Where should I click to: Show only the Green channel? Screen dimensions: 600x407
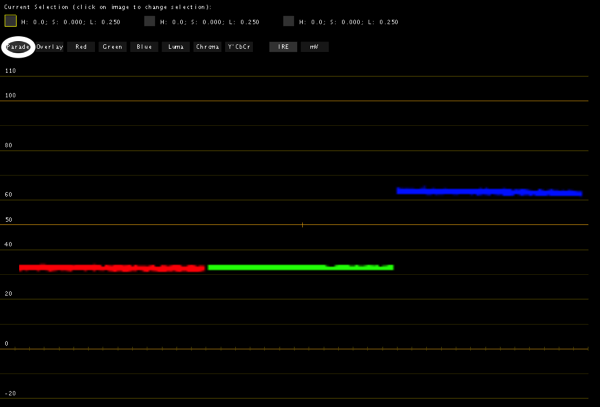coord(112,47)
